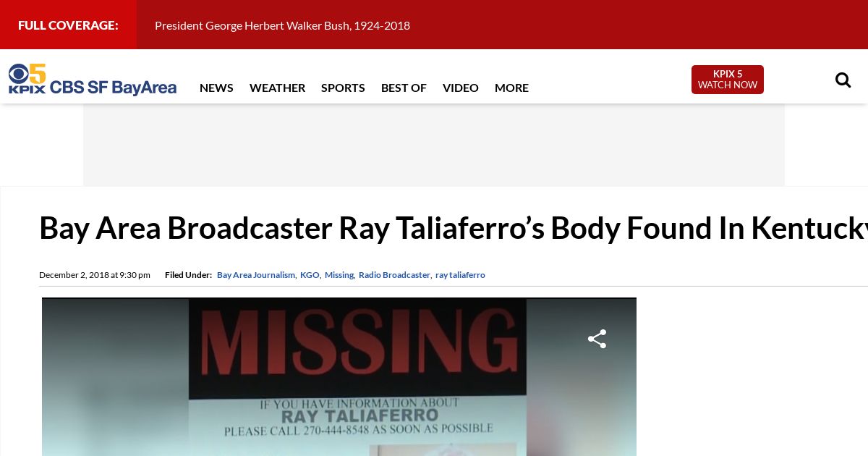Click the KPIX 5 CBS SF BayArea logo
Viewport: 868px width, 456px height.
(93, 80)
